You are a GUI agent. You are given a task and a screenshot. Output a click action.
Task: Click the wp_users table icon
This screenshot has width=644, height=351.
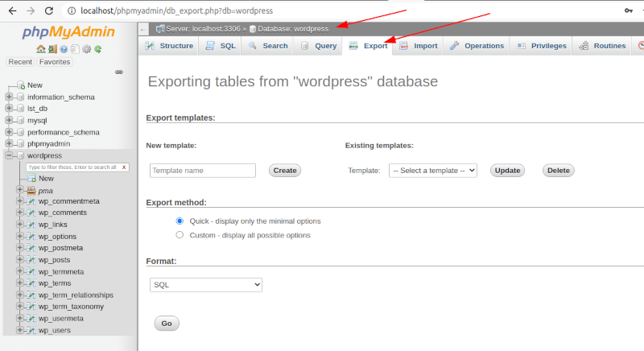[x=31, y=330]
